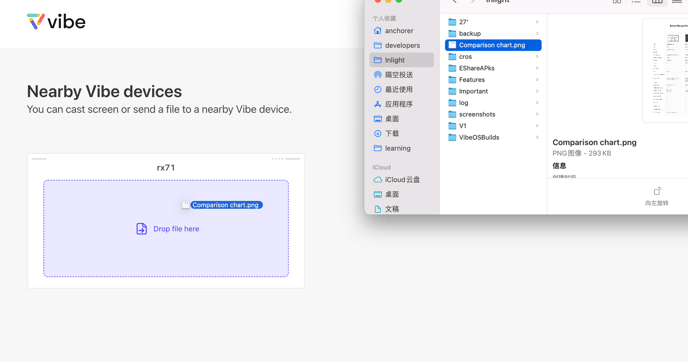Click the Nearby Vibe devices heading
688x362 pixels.
click(x=104, y=91)
